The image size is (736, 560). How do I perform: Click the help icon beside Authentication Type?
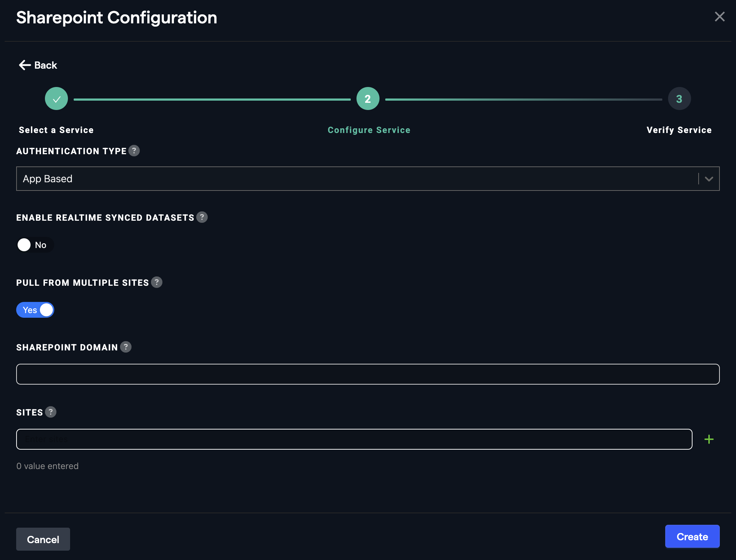(x=134, y=151)
